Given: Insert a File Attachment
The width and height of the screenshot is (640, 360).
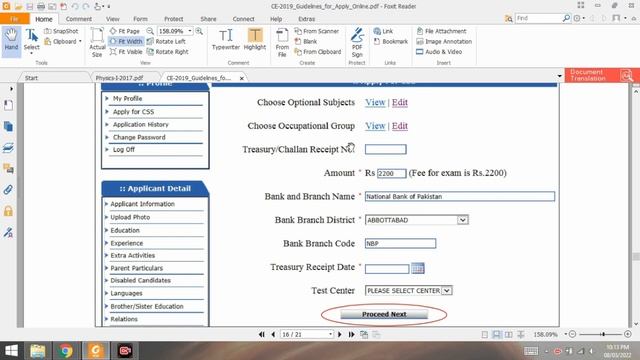Looking at the screenshot, I should [x=441, y=31].
